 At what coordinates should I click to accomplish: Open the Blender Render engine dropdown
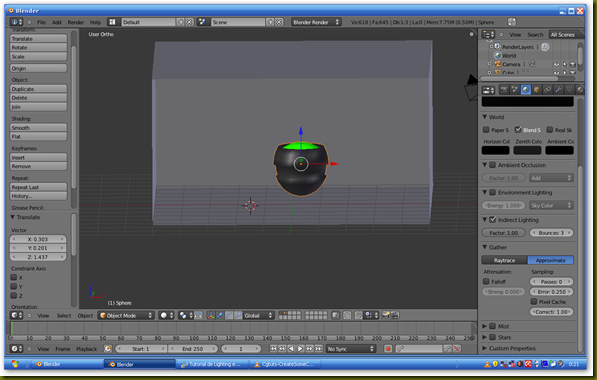tap(316, 22)
